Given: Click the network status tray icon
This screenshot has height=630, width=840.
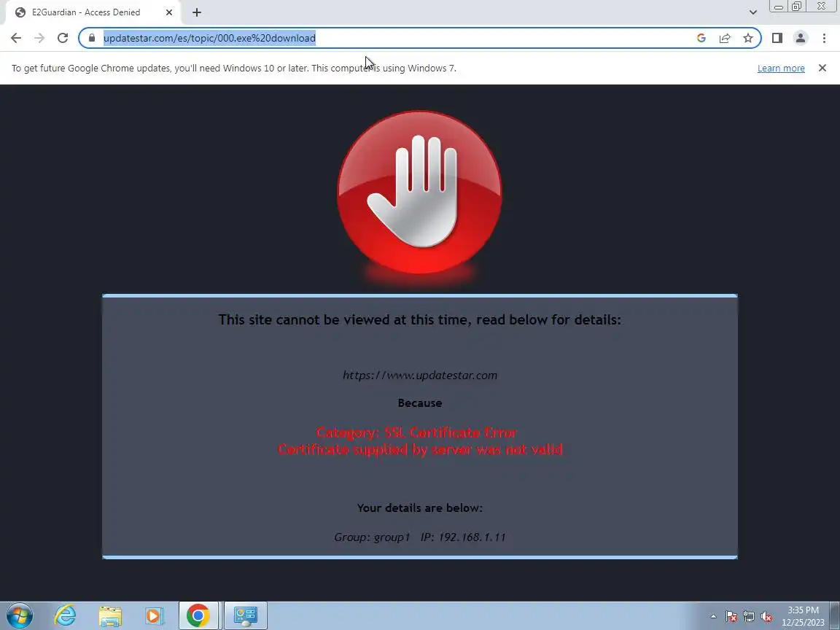Looking at the screenshot, I should click(749, 617).
